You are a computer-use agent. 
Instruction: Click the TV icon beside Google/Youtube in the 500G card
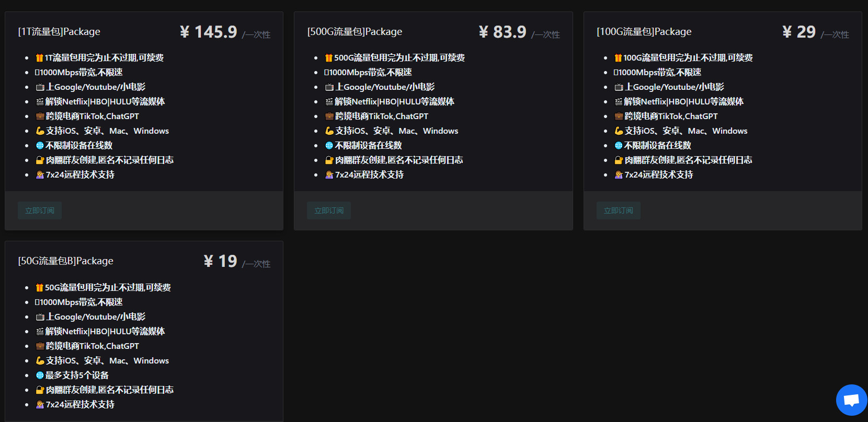(329, 87)
